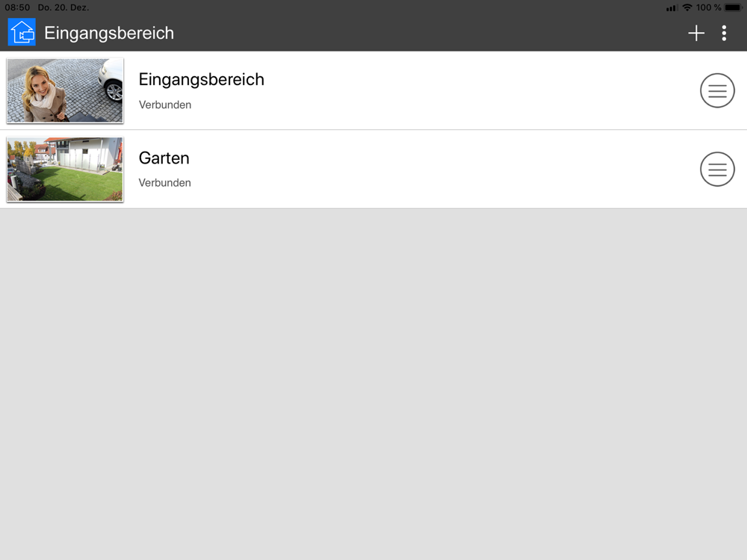The width and height of the screenshot is (747, 560).
Task: Select the Garten list entry name
Action: tap(164, 158)
